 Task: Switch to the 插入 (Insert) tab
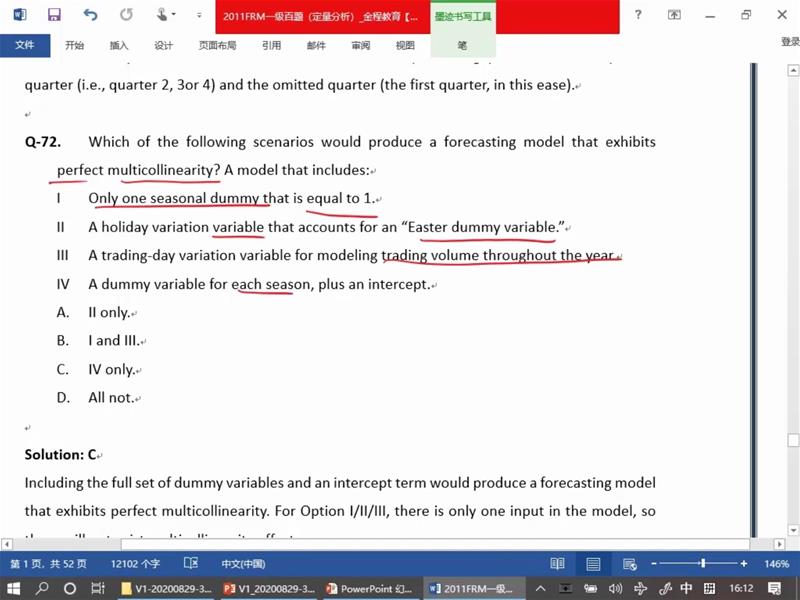(119, 45)
